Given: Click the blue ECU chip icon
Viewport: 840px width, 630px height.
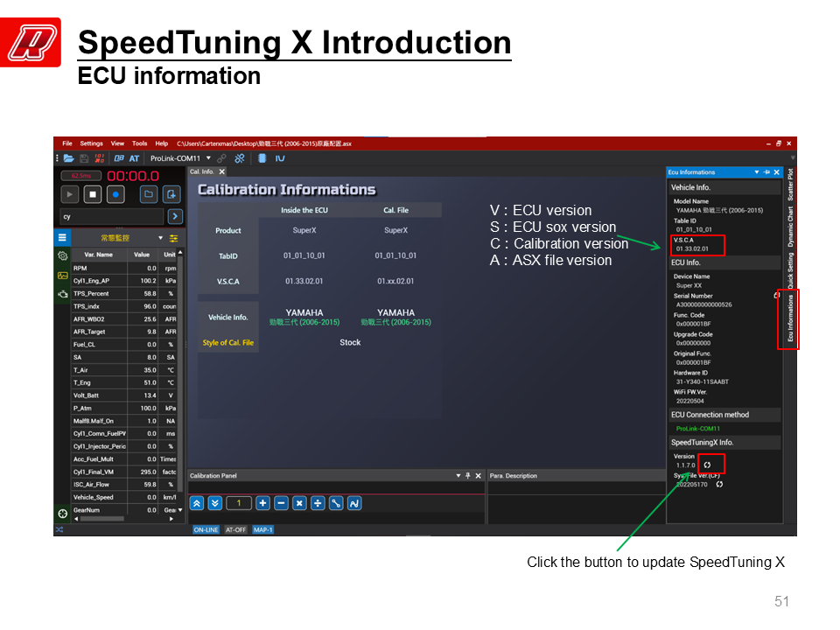Looking at the screenshot, I should tap(262, 158).
